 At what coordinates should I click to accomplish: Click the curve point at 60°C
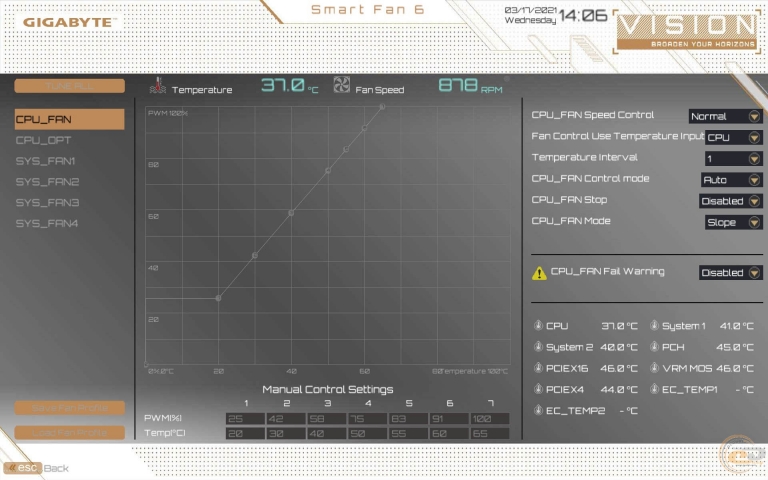point(364,128)
